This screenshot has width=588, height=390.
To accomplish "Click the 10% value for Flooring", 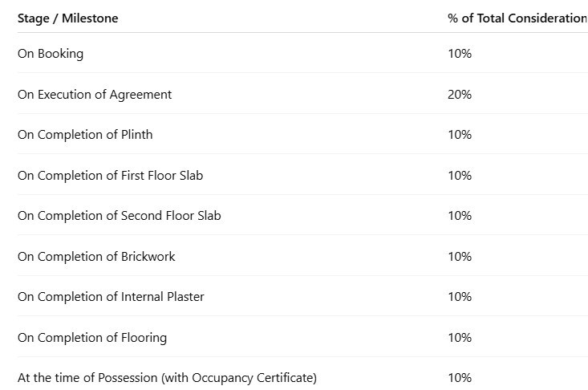I will click(x=460, y=338).
